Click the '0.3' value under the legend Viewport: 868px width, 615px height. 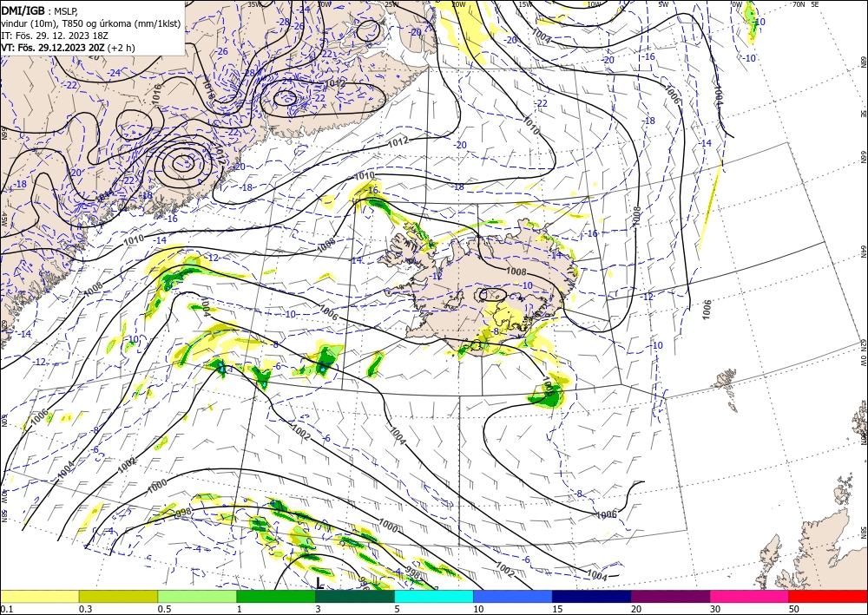[85, 609]
